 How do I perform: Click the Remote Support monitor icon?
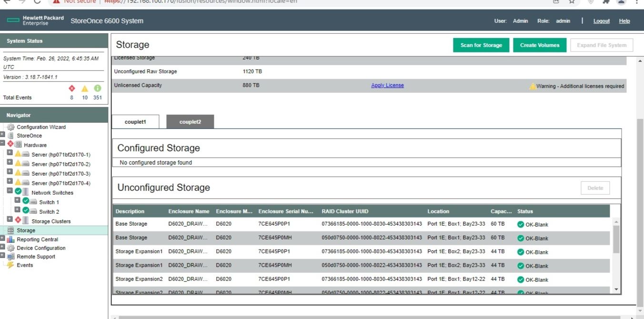[10, 257]
